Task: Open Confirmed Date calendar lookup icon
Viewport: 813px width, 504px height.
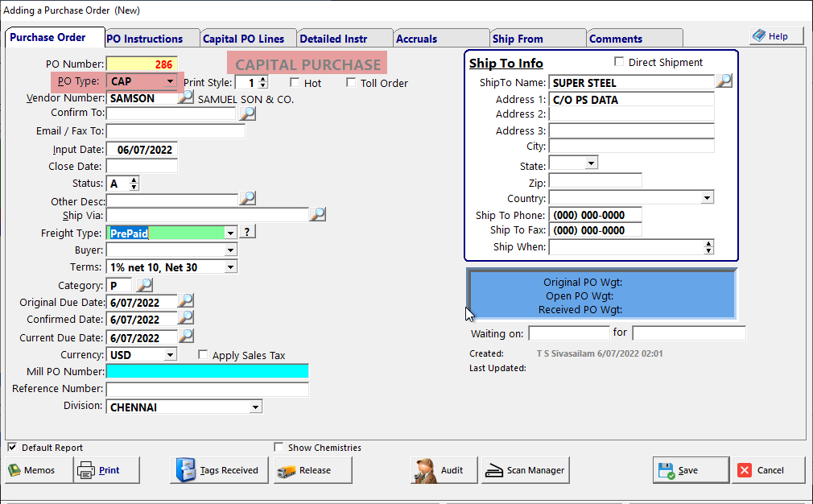Action: (186, 318)
